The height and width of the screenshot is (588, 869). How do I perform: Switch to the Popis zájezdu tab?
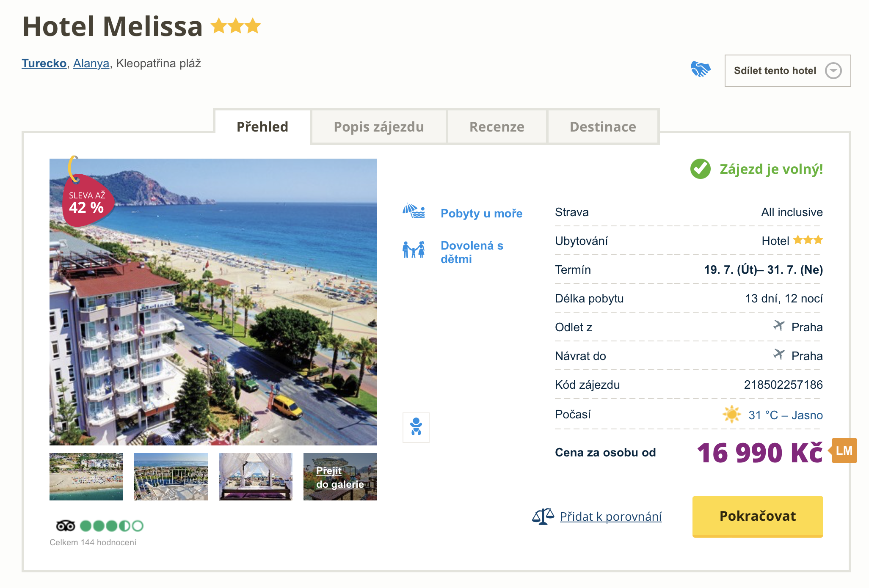click(x=379, y=127)
